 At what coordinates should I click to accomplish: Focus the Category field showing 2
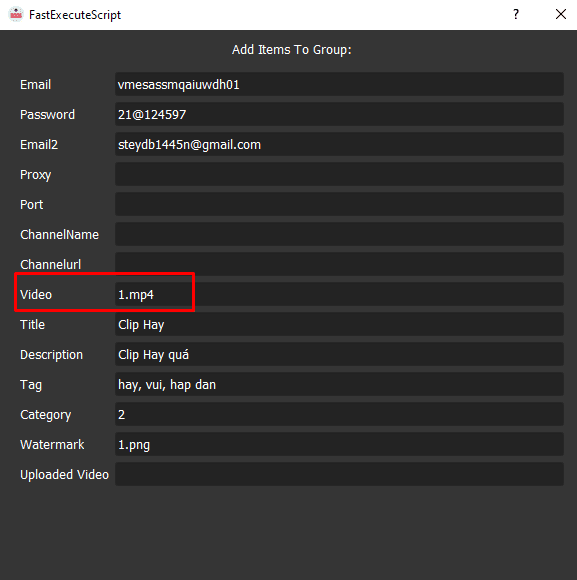tap(339, 414)
